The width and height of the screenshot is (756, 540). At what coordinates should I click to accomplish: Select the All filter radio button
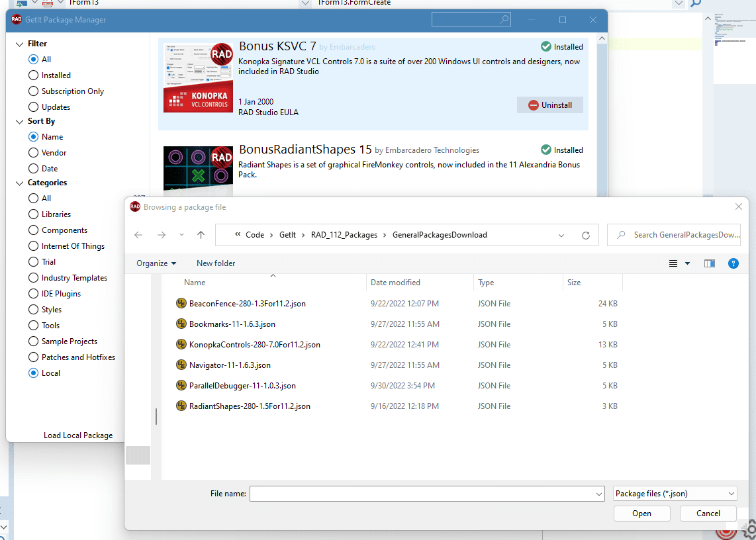pos(33,60)
